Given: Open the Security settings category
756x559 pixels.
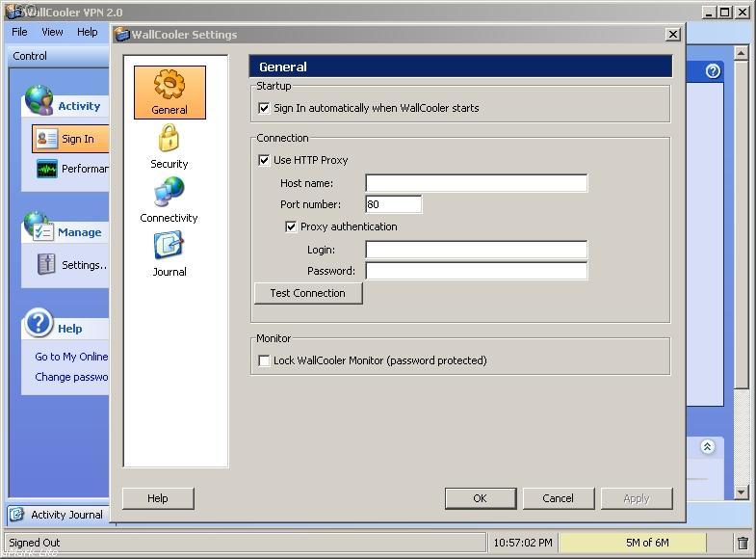Looking at the screenshot, I should coord(169,146).
